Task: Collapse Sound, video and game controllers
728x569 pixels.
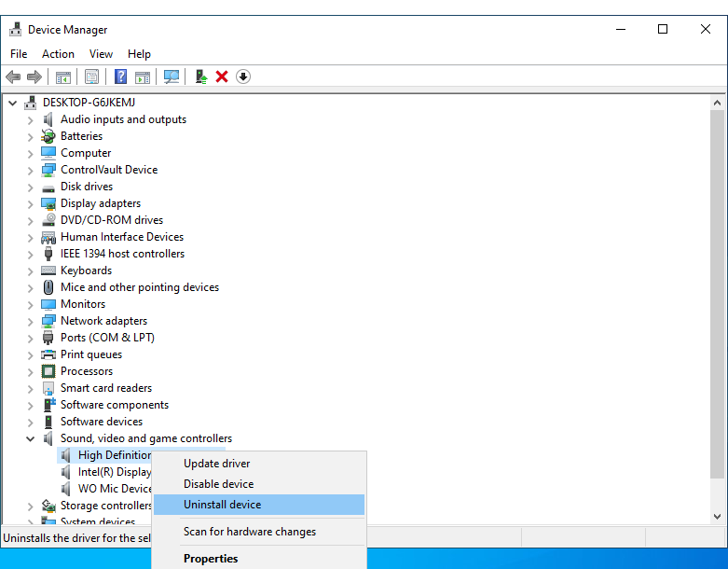Action: click(x=31, y=438)
